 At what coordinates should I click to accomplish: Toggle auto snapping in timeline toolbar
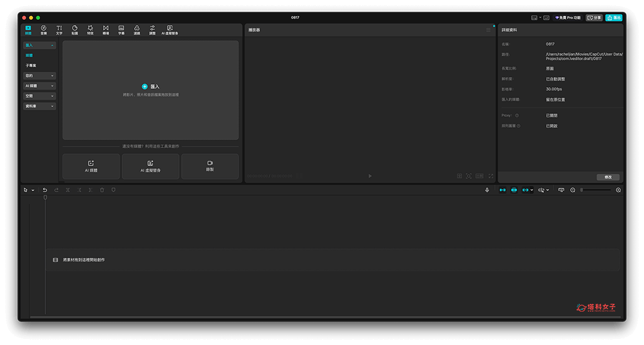point(513,190)
